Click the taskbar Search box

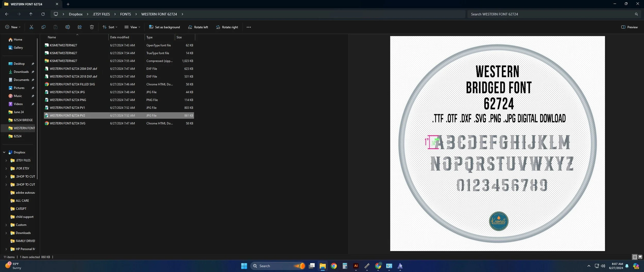tap(278, 266)
